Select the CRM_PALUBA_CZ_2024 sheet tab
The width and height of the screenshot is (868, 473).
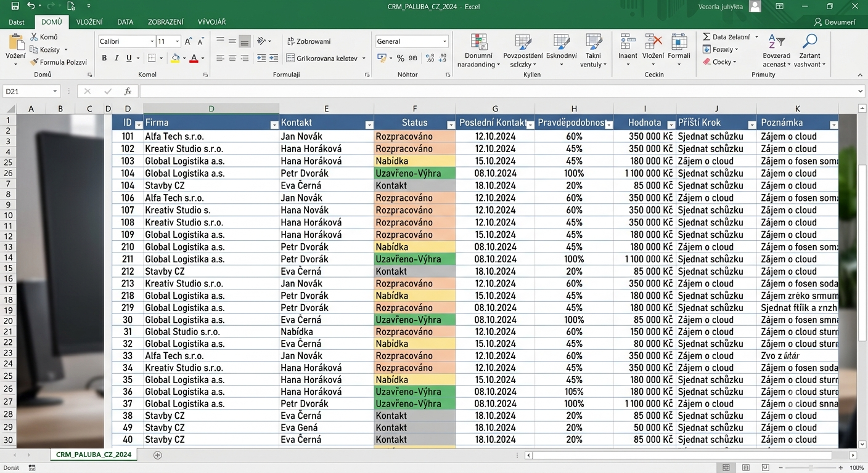(x=94, y=455)
